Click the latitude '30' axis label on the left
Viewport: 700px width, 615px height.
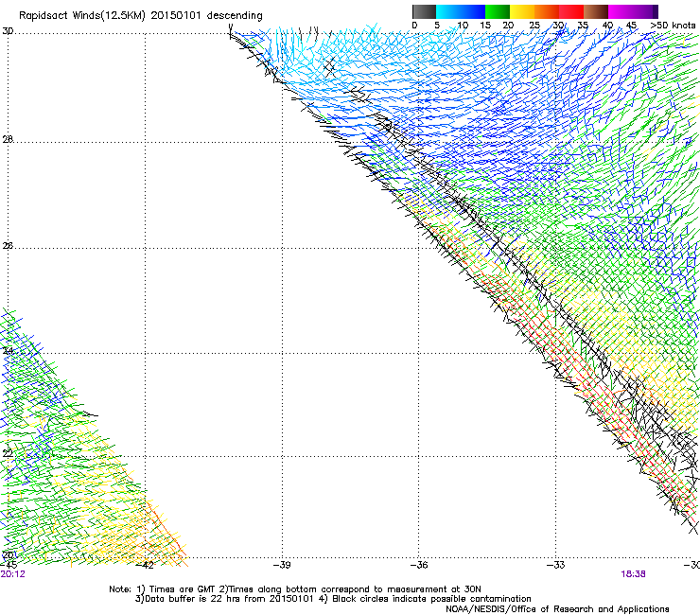tap(8, 31)
